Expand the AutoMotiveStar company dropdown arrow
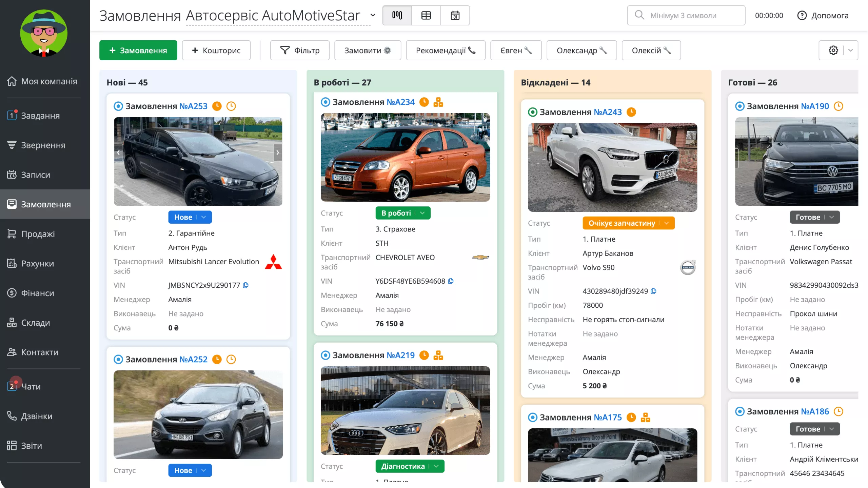The width and height of the screenshot is (868, 488). coord(373,15)
